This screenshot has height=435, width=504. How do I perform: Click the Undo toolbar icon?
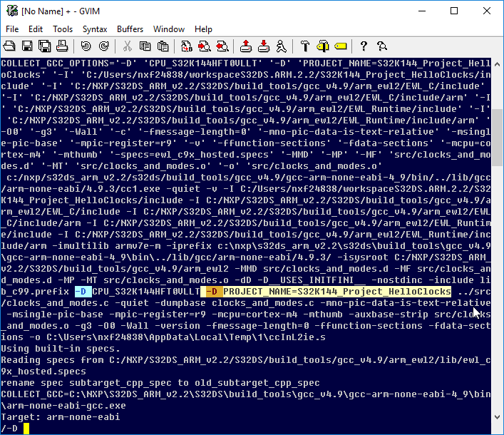(86, 46)
